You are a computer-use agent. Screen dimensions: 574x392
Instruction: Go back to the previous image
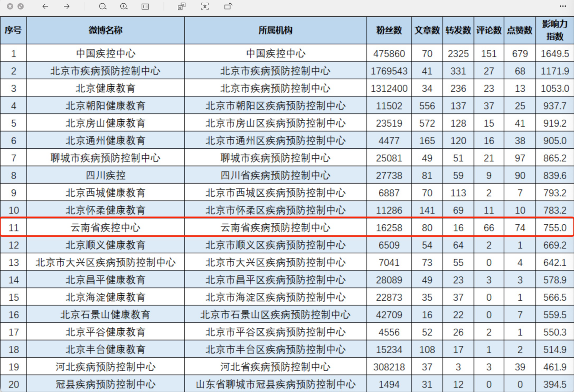45,6
